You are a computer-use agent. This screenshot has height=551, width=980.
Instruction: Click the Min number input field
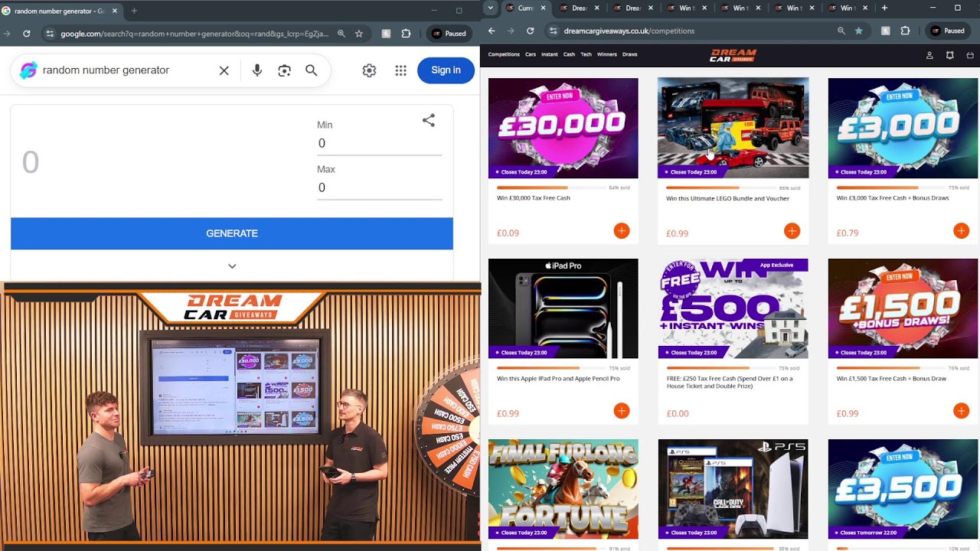point(379,144)
